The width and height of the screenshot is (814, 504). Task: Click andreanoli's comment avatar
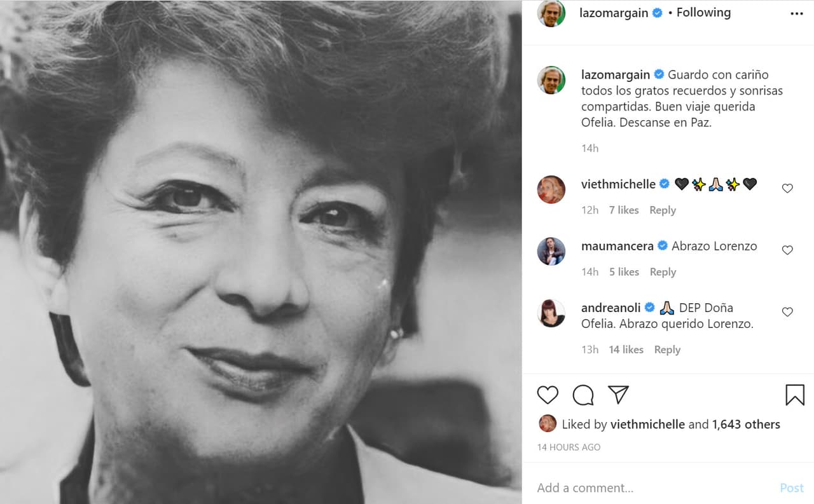551,313
